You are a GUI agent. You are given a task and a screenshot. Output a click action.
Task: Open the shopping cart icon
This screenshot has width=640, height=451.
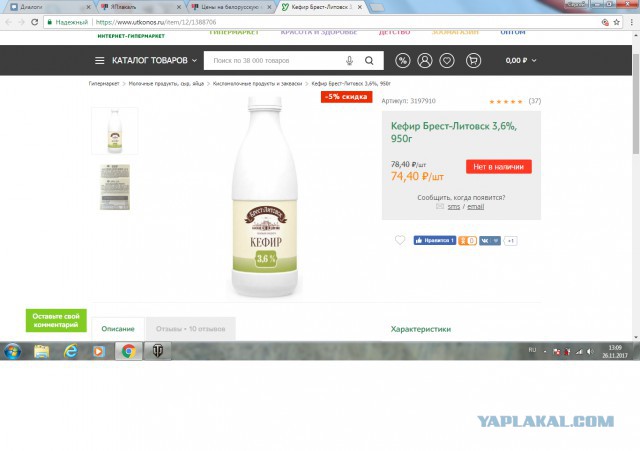(473, 61)
